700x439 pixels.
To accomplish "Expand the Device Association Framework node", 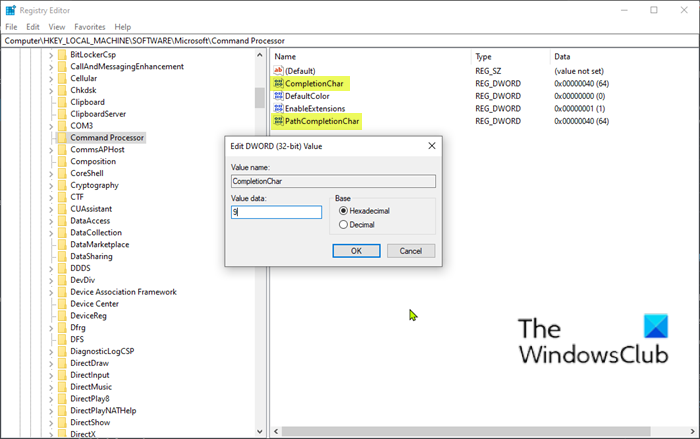I will point(50,293).
